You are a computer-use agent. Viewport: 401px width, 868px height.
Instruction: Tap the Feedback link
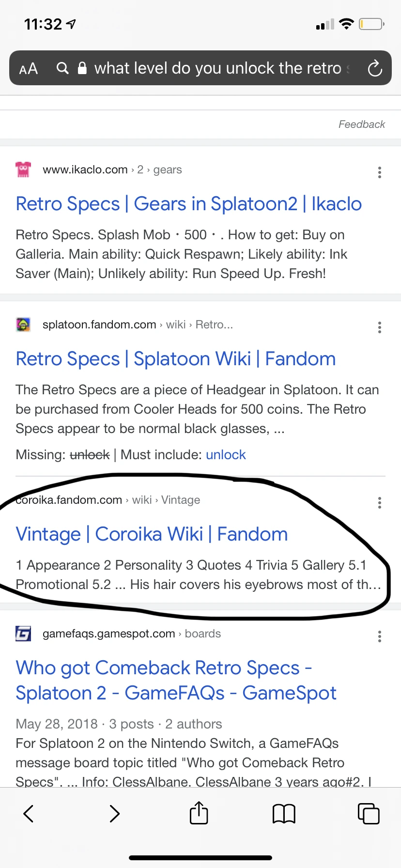(x=361, y=124)
